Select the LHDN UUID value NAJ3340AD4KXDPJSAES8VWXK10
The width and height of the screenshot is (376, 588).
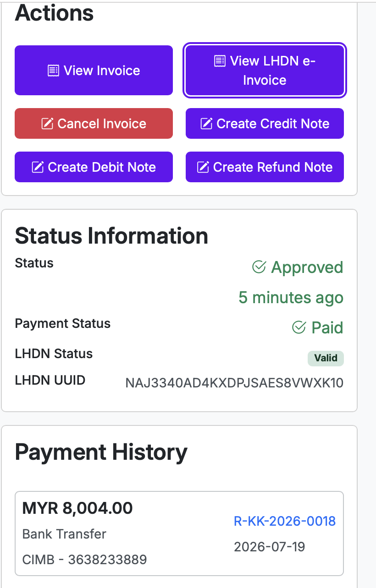point(234,383)
